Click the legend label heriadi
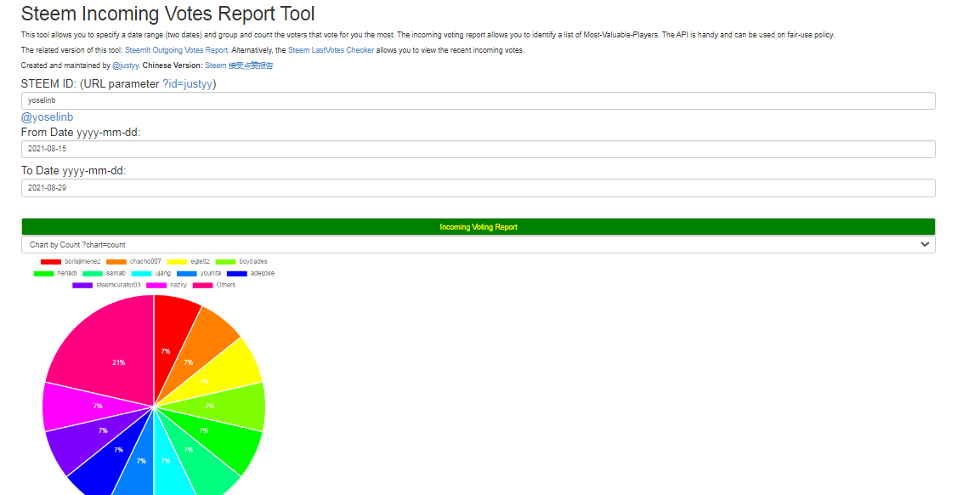This screenshot has height=495, width=980. 67,274
